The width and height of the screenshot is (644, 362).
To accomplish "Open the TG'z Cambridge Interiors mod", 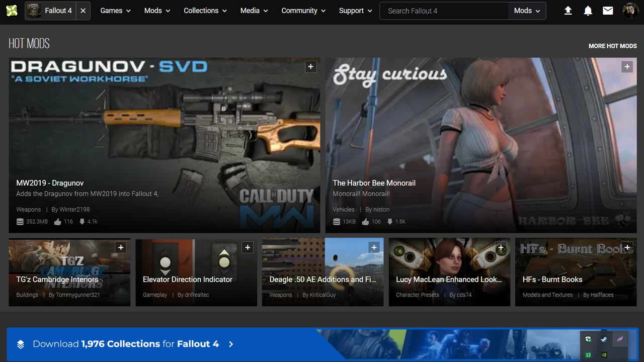I will [57, 280].
